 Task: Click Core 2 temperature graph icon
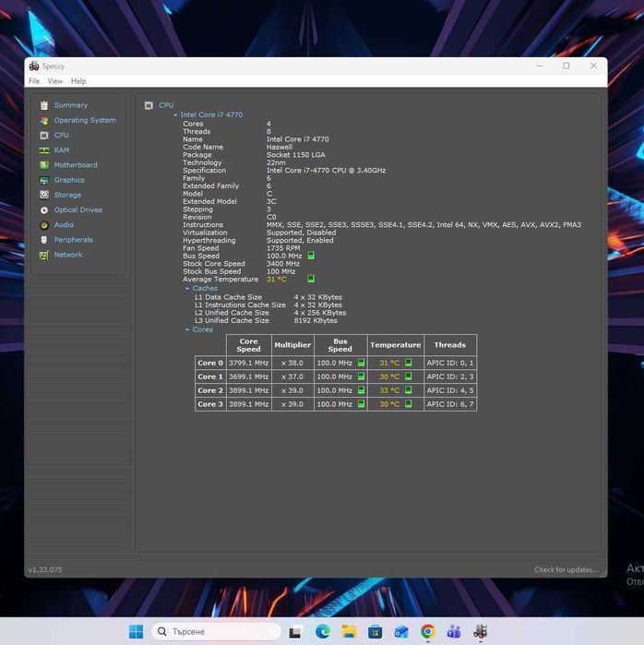[x=409, y=390]
